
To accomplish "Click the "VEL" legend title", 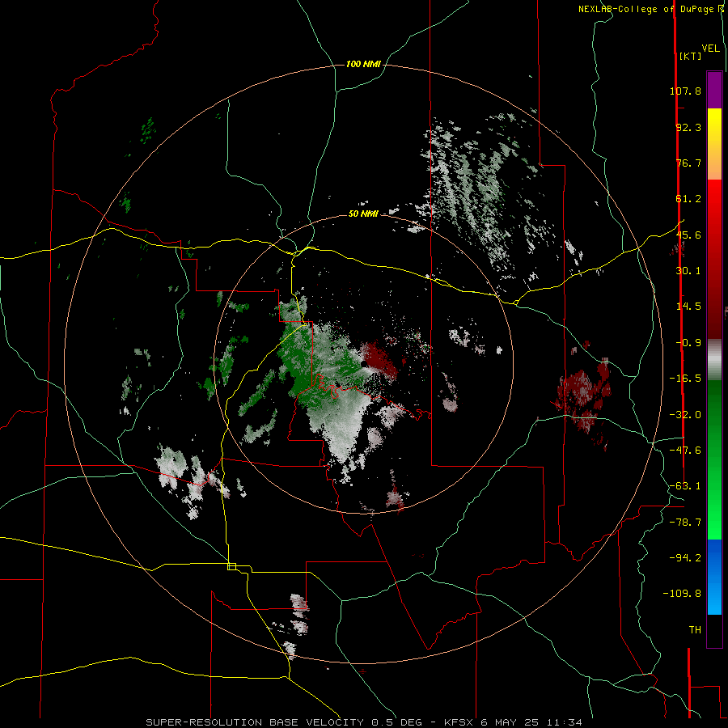I will point(710,49).
